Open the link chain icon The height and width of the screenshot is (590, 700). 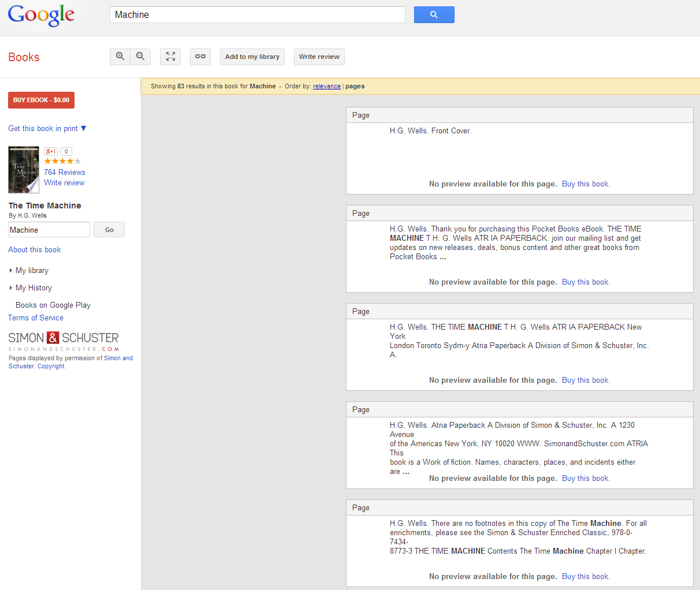click(200, 57)
